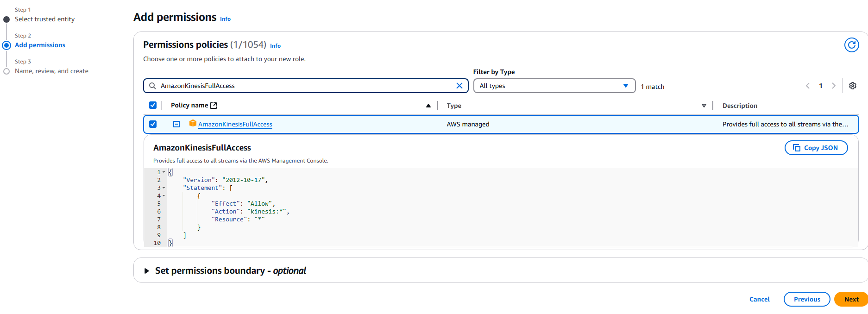Focus the policy search input field
This screenshot has width=868, height=314.
tap(306, 86)
